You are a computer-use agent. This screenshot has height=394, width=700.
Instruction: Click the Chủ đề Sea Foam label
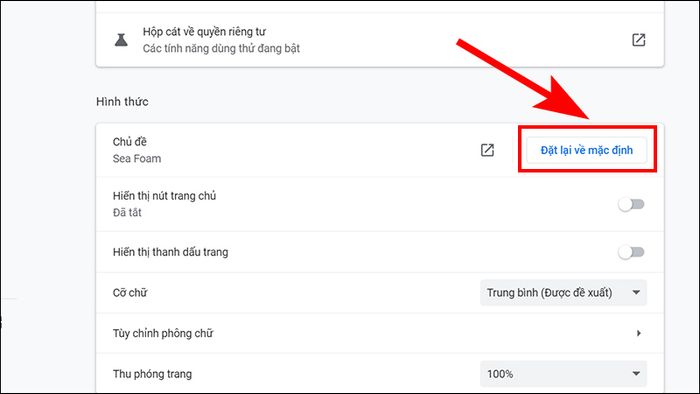pyautogui.click(x=137, y=150)
